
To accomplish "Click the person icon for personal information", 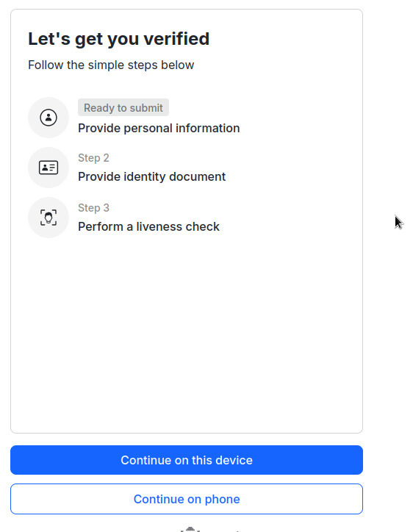I will (x=49, y=118).
